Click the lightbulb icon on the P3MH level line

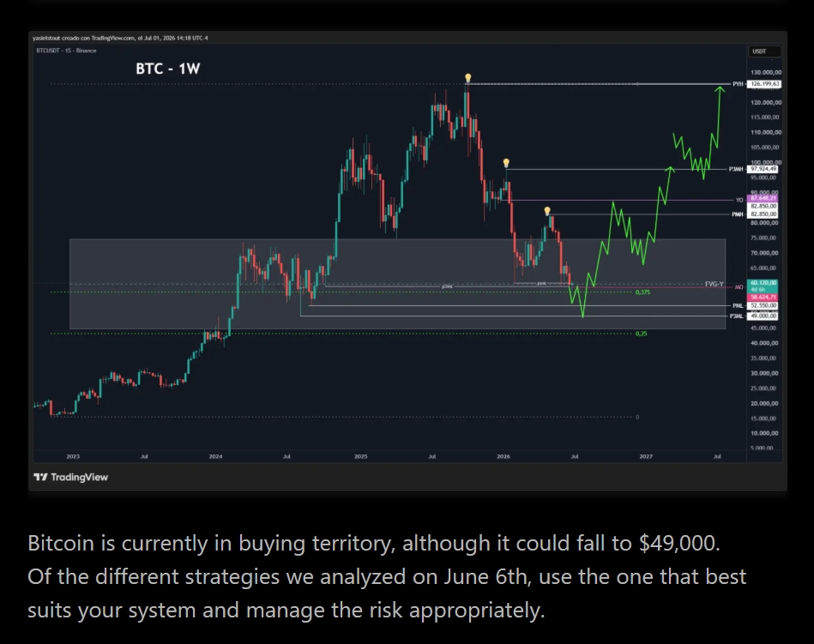(x=506, y=164)
